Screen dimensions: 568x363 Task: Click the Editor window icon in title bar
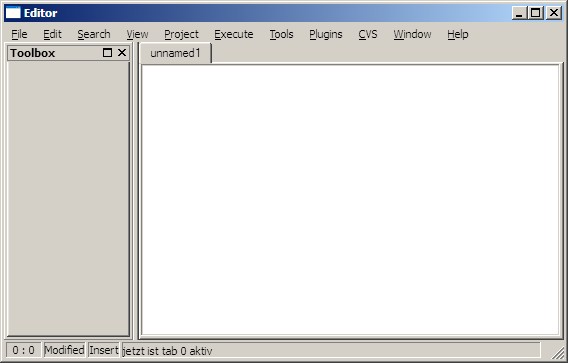click(13, 13)
